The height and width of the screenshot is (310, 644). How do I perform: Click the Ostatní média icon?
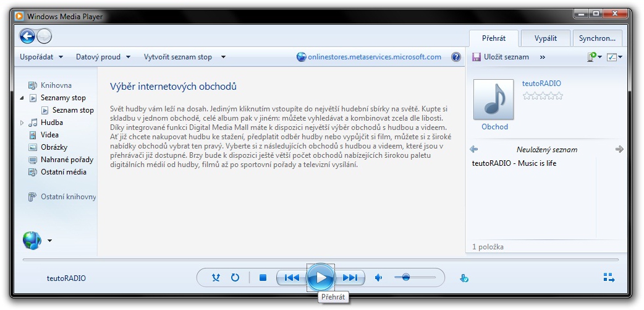coord(33,172)
